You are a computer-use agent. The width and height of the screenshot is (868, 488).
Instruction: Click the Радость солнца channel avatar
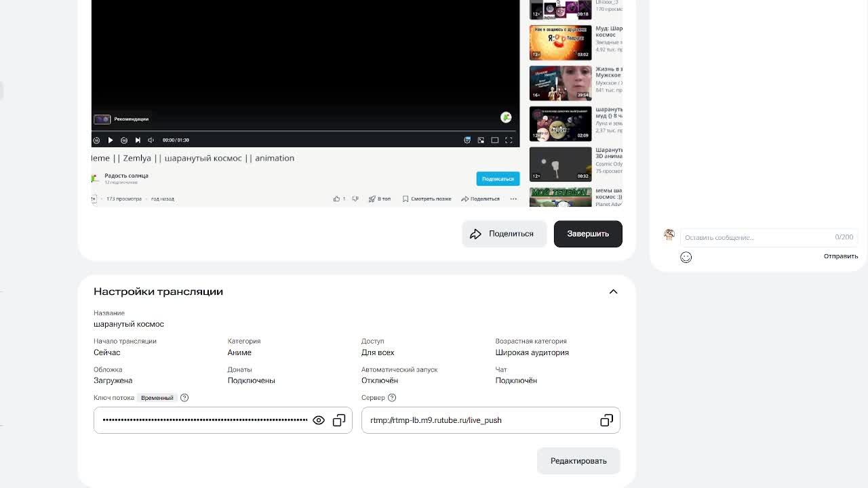click(x=95, y=178)
